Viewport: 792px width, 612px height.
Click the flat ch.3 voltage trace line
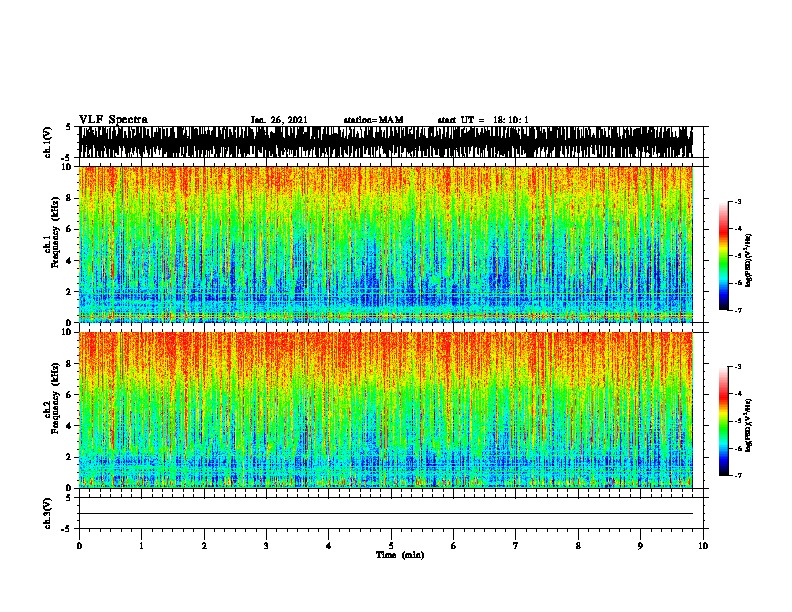click(x=386, y=514)
